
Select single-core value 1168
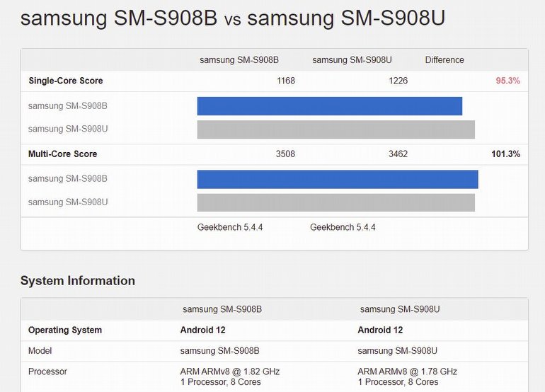click(x=286, y=81)
